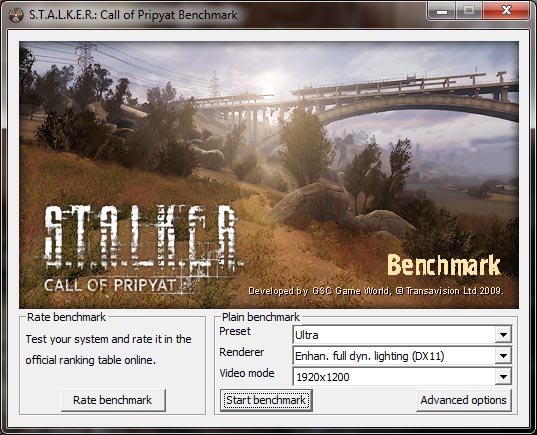The height and width of the screenshot is (435, 537).
Task: Click the Rate benchmark button
Action: [113, 400]
